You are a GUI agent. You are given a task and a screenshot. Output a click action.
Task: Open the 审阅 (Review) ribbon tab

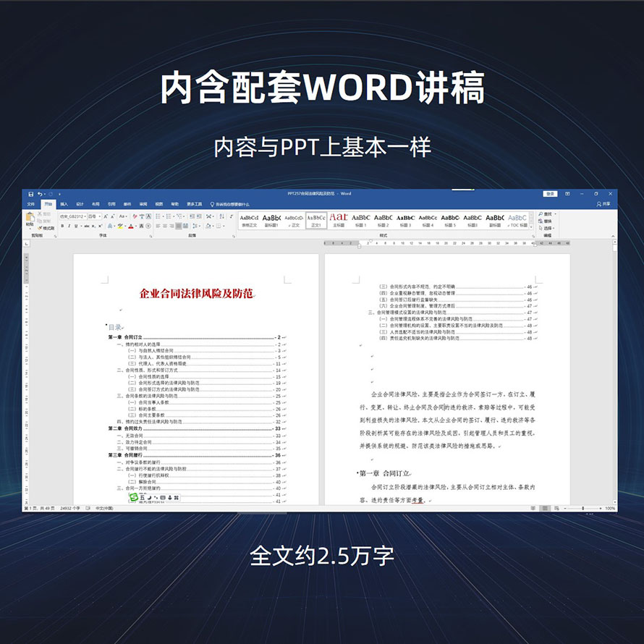pyautogui.click(x=143, y=204)
